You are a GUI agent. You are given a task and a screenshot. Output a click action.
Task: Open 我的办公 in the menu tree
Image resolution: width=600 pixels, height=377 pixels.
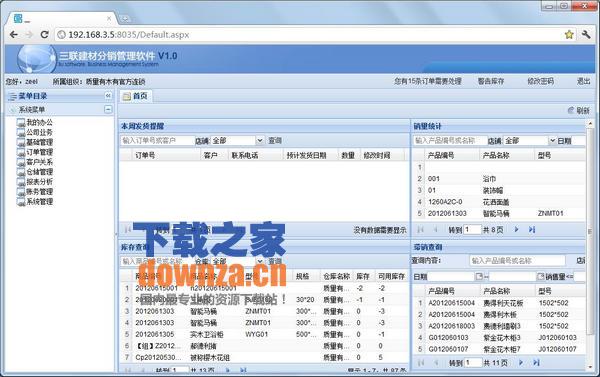point(39,122)
